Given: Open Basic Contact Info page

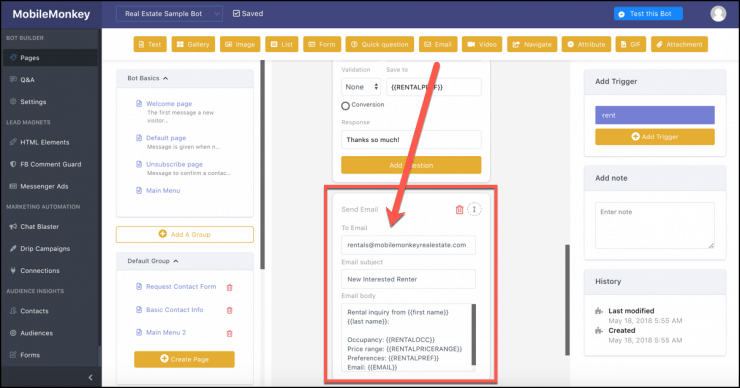Looking at the screenshot, I should 175,310.
